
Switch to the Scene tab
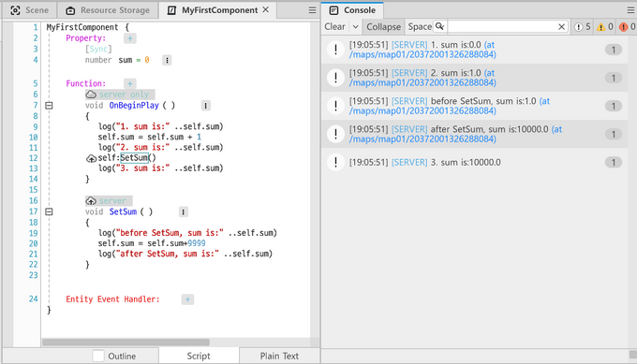pyautogui.click(x=30, y=10)
